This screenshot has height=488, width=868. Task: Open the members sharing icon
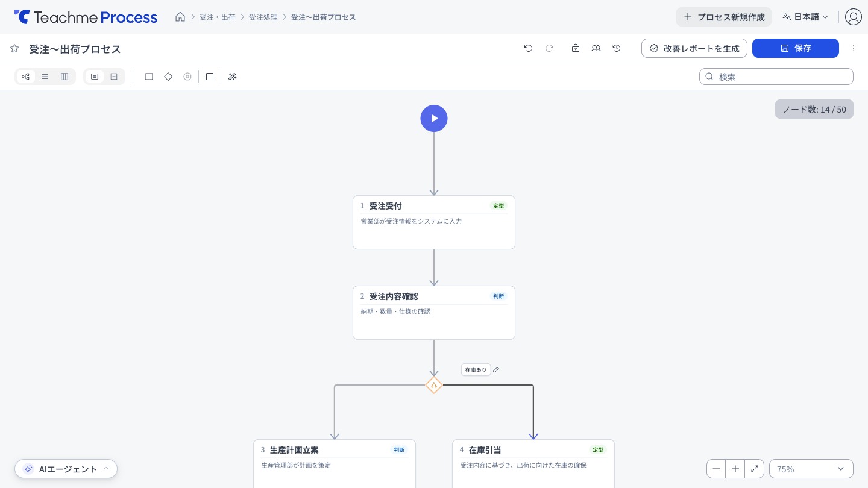tap(596, 48)
